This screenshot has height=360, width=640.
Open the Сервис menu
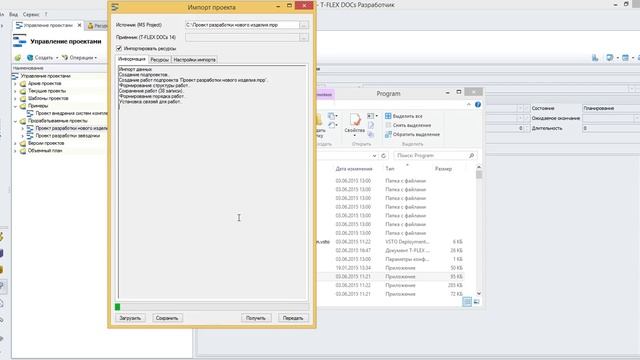point(31,14)
